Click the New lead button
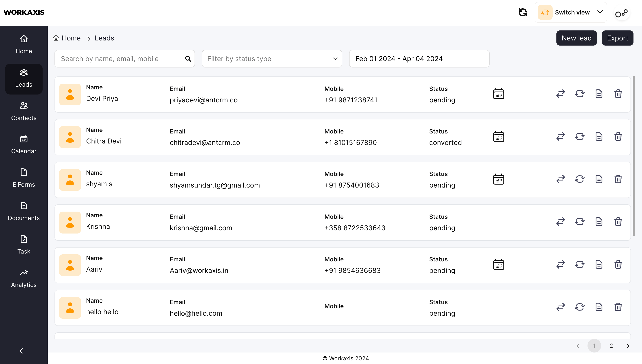This screenshot has height=364, width=642. pyautogui.click(x=576, y=38)
